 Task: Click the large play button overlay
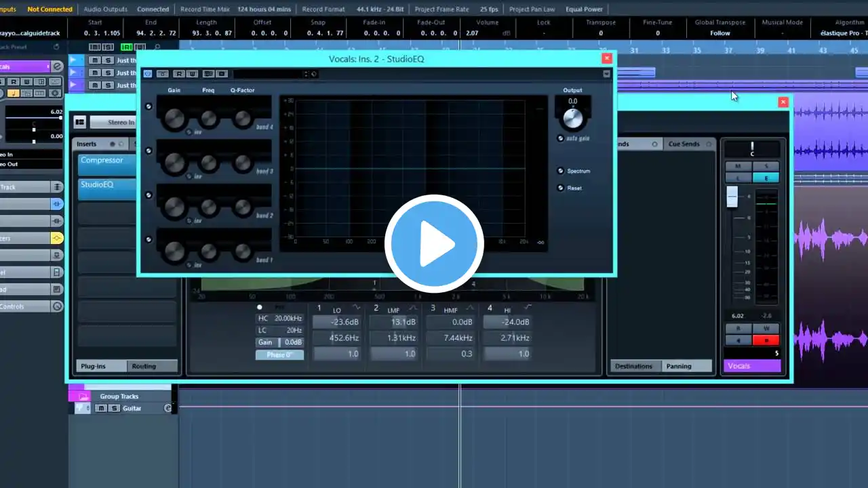point(434,244)
